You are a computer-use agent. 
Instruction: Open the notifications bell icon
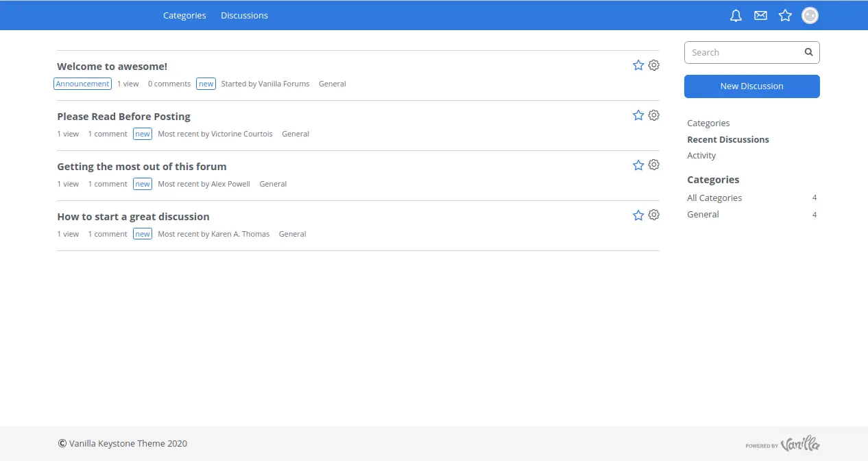click(x=736, y=15)
